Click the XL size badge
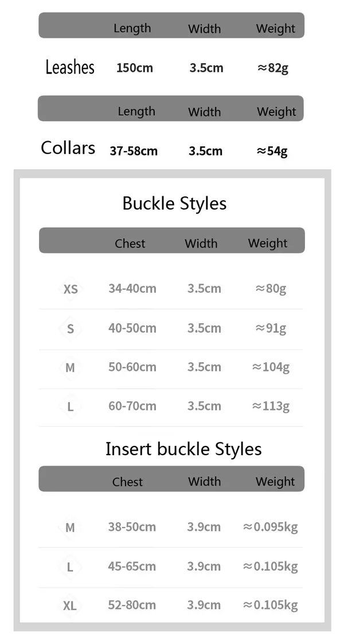This screenshot has width=344, height=644. coord(70,606)
